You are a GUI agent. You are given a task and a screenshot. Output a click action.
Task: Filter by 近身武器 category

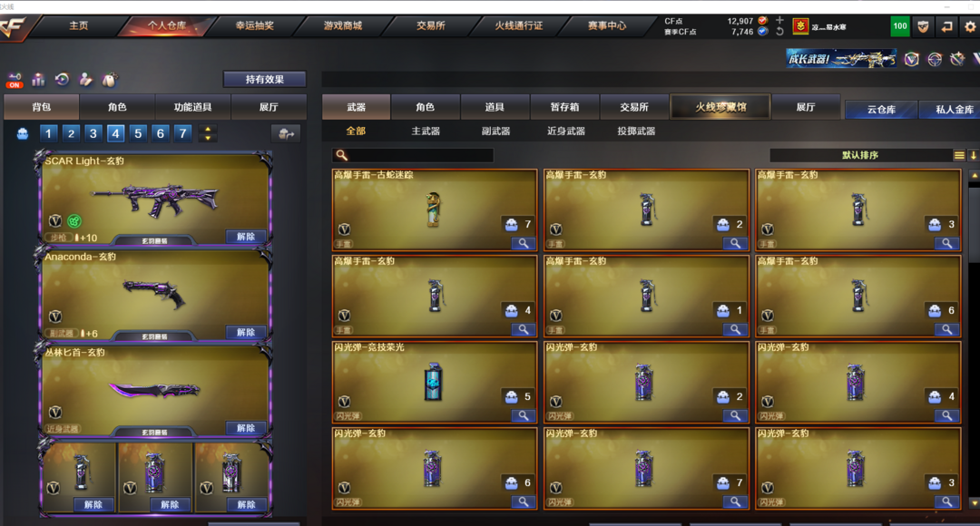566,131
